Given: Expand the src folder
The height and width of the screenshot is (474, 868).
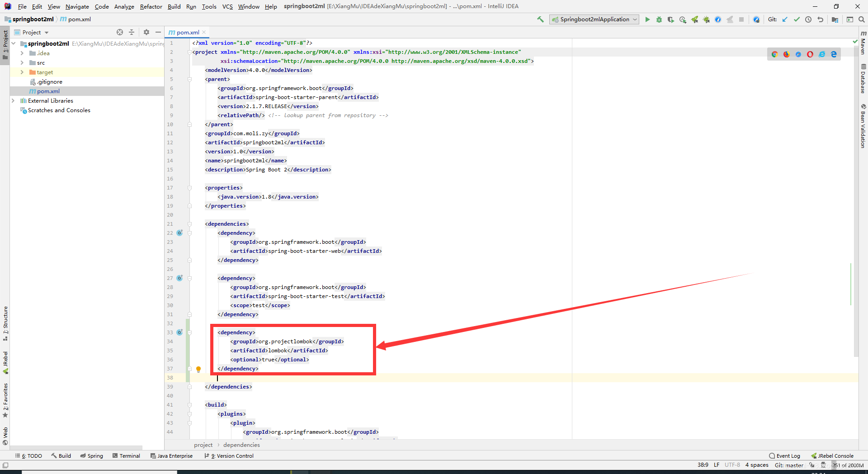Looking at the screenshot, I should click(x=22, y=63).
